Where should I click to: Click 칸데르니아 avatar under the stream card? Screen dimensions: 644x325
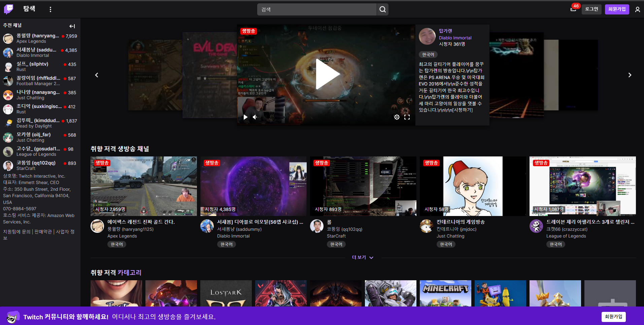[x=427, y=226]
